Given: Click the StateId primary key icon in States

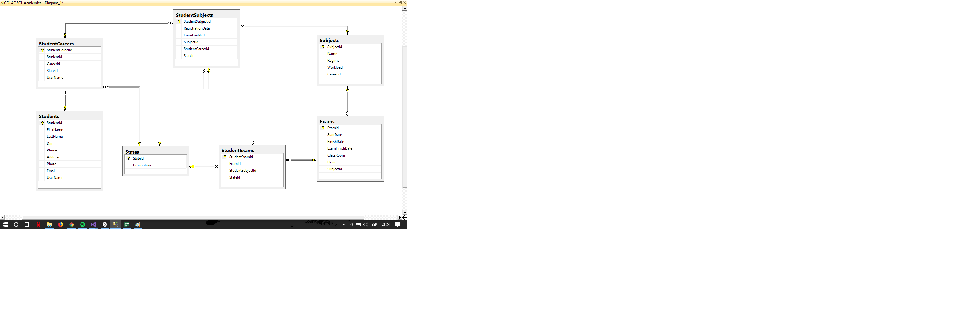Looking at the screenshot, I should 129,159.
